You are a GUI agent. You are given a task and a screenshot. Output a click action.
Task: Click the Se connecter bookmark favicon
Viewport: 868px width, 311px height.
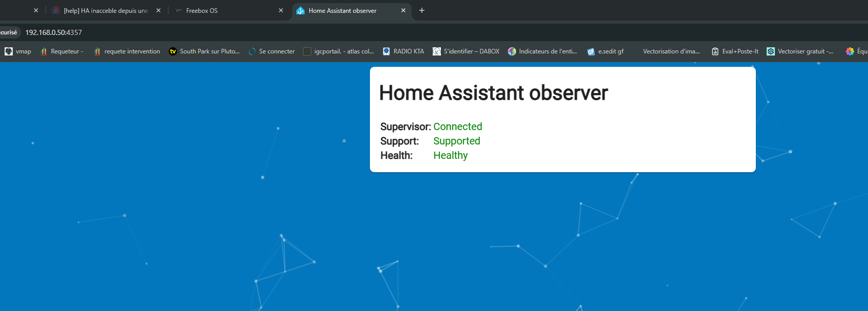click(x=252, y=51)
